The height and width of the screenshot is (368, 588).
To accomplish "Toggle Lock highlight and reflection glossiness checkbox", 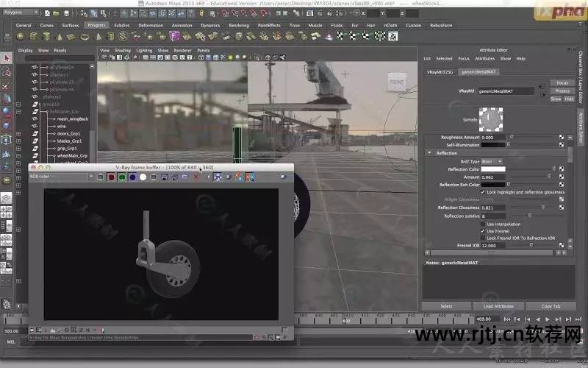I will coord(483,192).
